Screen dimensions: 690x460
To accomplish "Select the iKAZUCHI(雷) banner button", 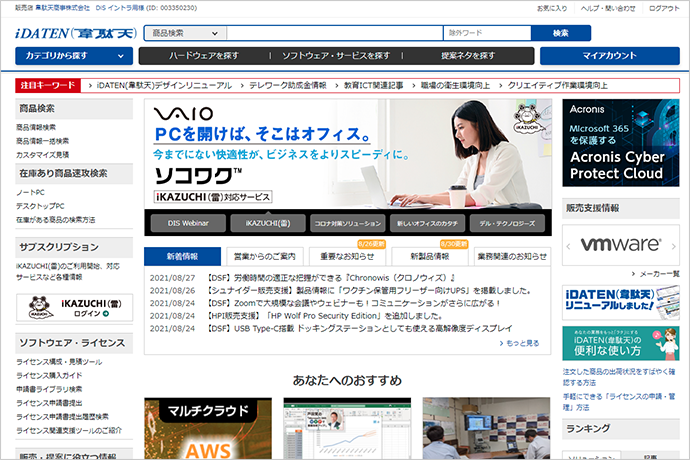I will pyautogui.click(x=268, y=223).
